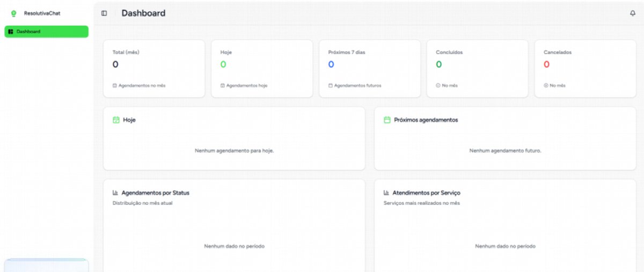Click the ResolutivaChat brand name
Screen dimensions: 644x272
tap(42, 13)
